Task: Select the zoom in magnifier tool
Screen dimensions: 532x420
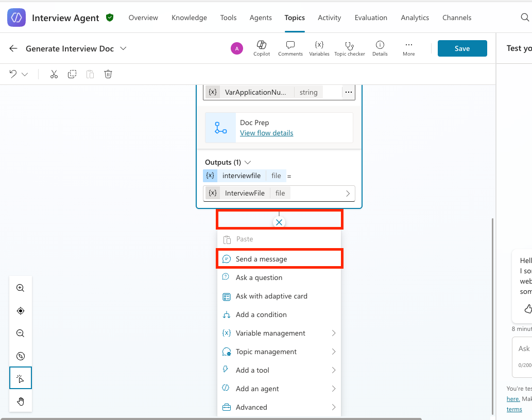Action: pyautogui.click(x=20, y=288)
